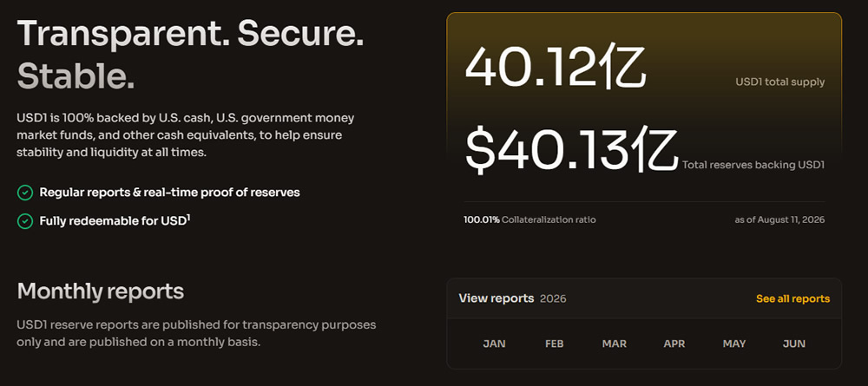Click the $40.13亿 total reserves figure
This screenshot has height=386, width=868.
(x=571, y=150)
